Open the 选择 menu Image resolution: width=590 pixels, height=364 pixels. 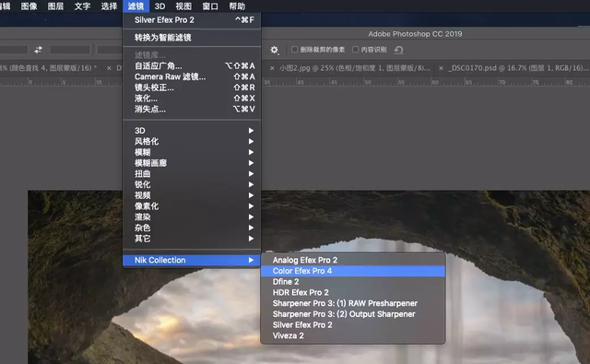click(109, 6)
